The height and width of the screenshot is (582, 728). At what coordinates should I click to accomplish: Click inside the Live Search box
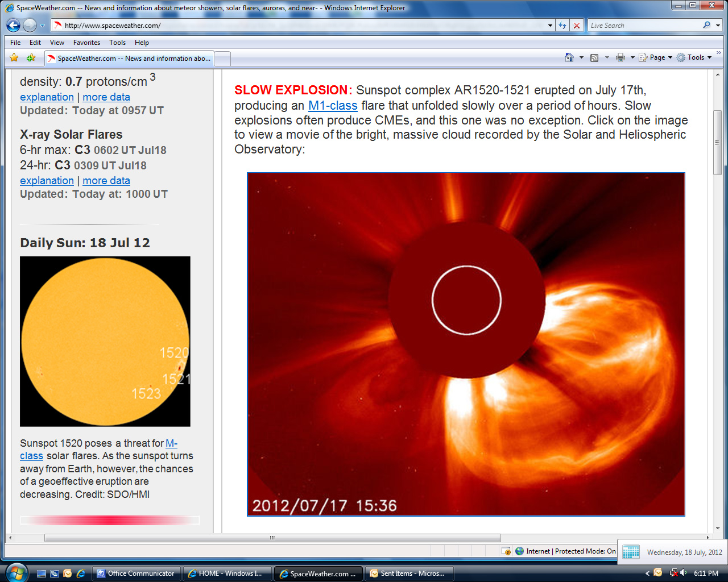[644, 26]
